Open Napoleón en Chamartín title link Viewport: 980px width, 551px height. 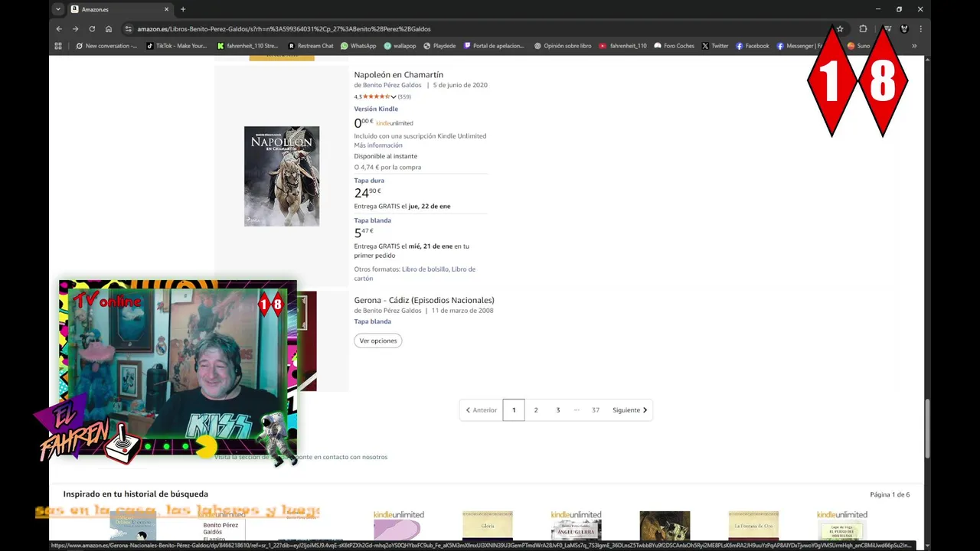[x=398, y=75]
